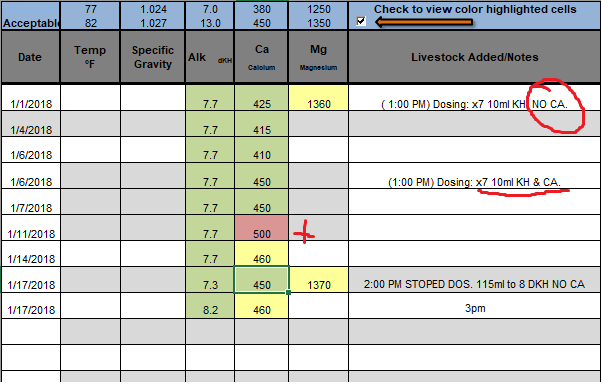
Task: Select the Specific Gravity cell for 1/4/2018
Action: pos(153,124)
